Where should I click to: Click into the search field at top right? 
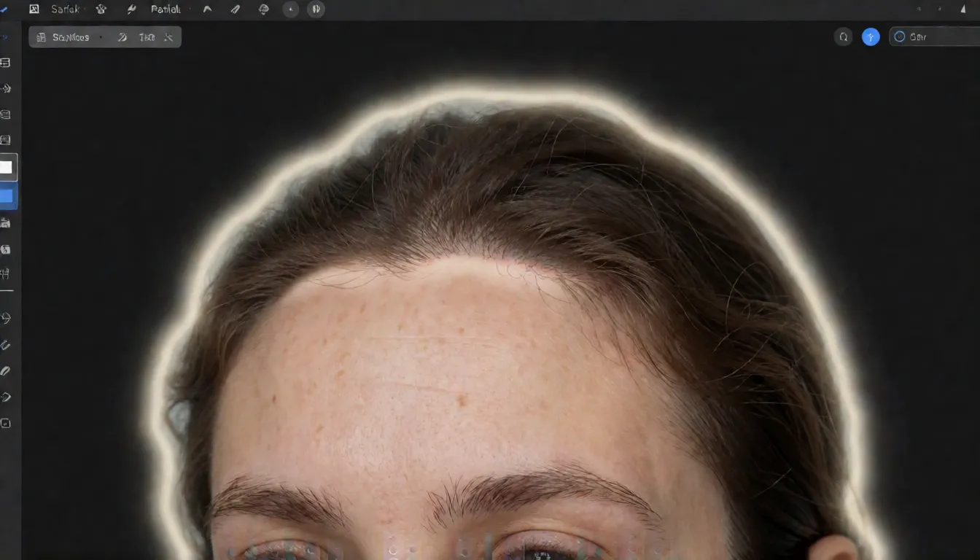[934, 36]
